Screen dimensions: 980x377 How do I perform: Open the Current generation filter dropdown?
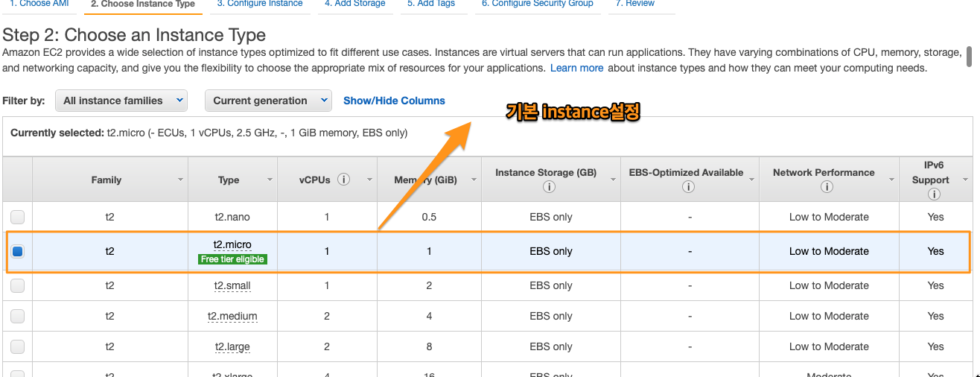[268, 101]
